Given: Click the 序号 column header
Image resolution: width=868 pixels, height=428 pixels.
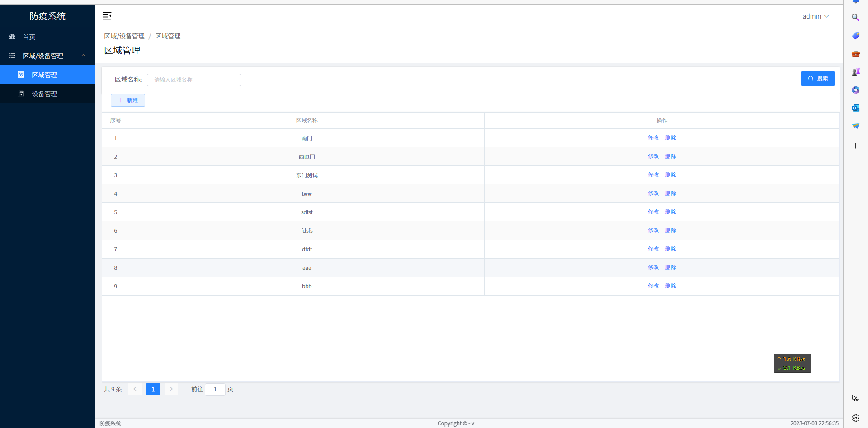Looking at the screenshot, I should [x=115, y=121].
